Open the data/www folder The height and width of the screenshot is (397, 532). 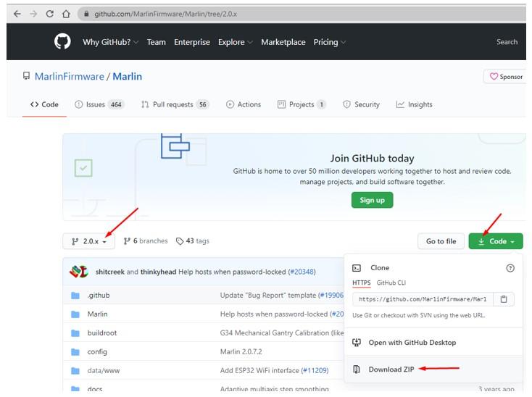pos(104,370)
